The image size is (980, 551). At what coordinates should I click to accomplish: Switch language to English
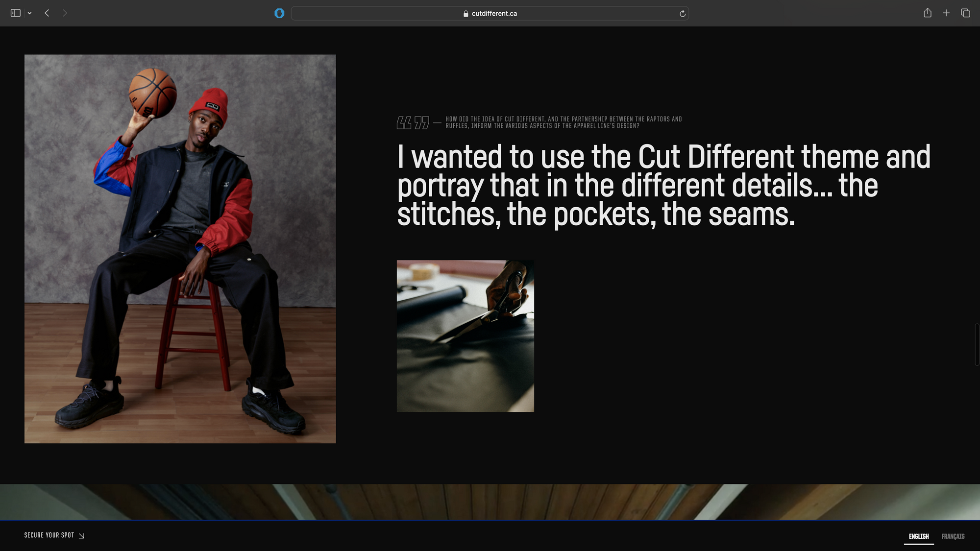(x=918, y=536)
